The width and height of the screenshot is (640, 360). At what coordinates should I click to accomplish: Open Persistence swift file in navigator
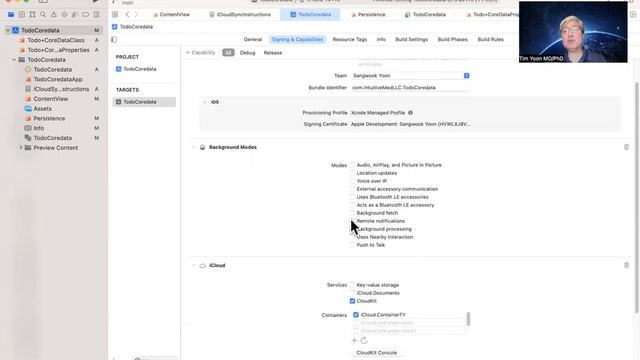tap(49, 118)
